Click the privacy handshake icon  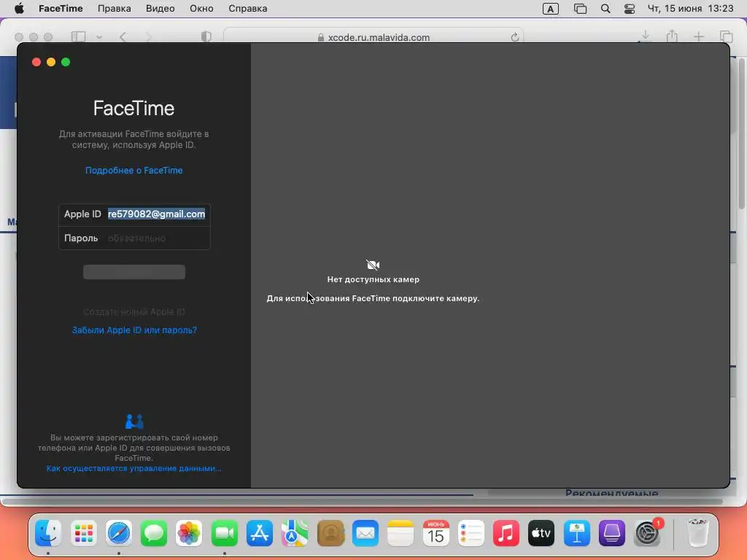pyautogui.click(x=134, y=421)
